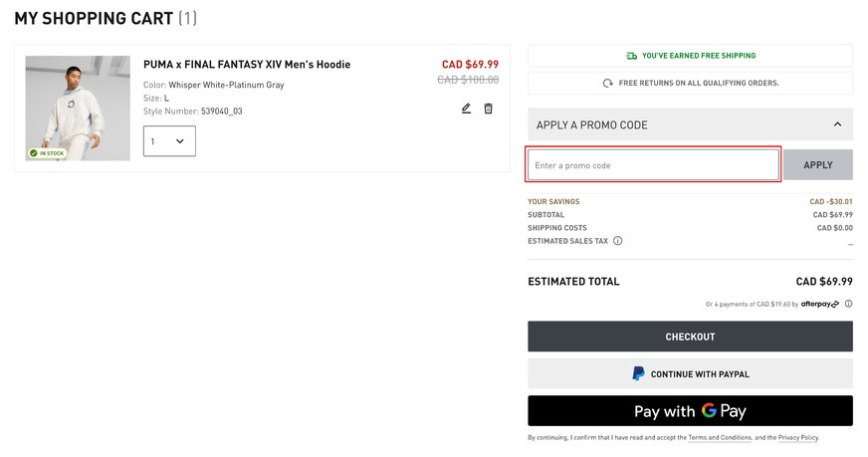Open the Terms and Conditions link
This screenshot has height=457, width=868.
pyautogui.click(x=720, y=438)
